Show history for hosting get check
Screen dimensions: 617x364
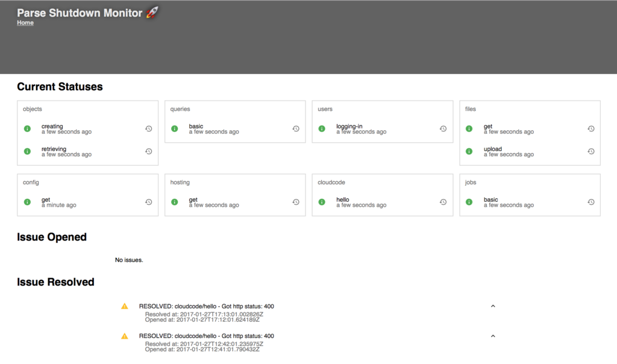[296, 202]
